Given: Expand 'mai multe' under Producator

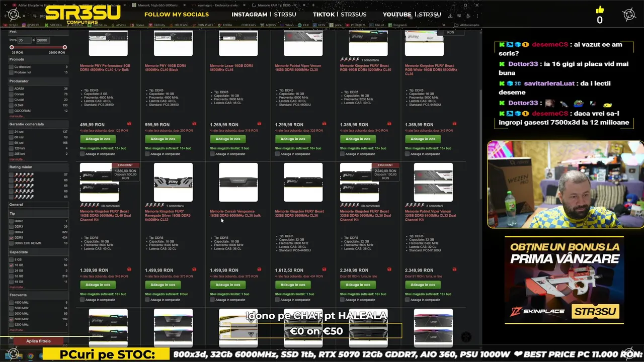Looking at the screenshot, I should click(16, 116).
